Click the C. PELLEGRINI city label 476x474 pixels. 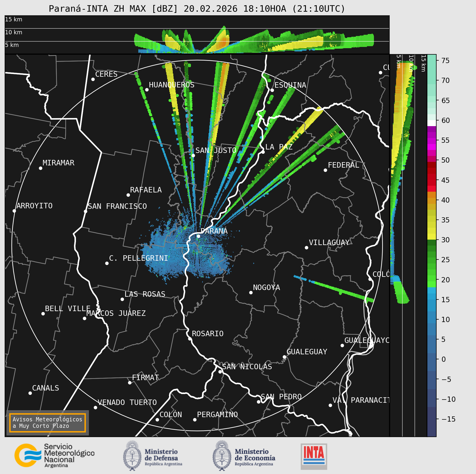click(139, 258)
